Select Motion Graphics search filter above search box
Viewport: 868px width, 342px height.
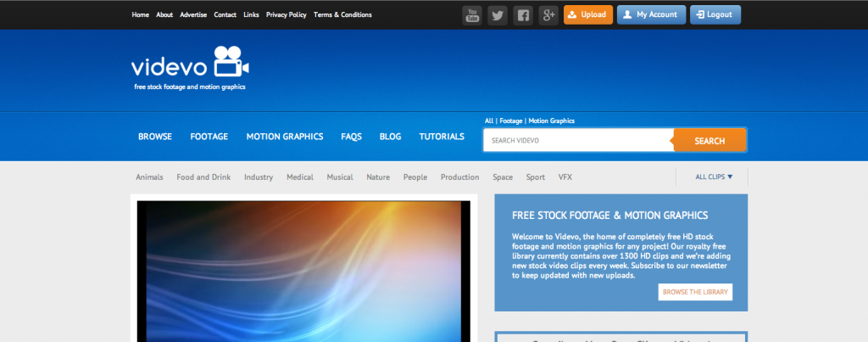pos(551,121)
